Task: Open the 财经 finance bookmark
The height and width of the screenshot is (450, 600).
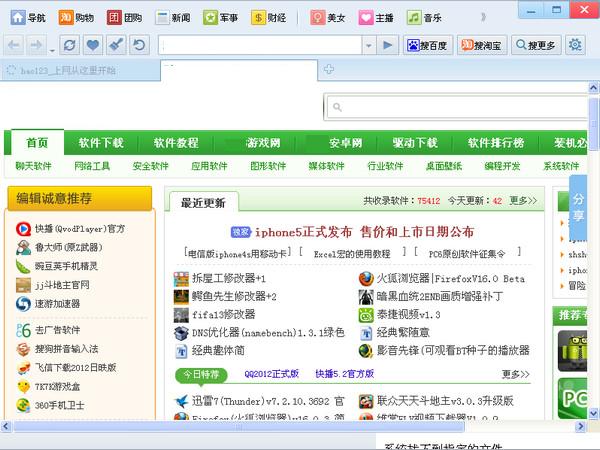Action: tap(269, 18)
